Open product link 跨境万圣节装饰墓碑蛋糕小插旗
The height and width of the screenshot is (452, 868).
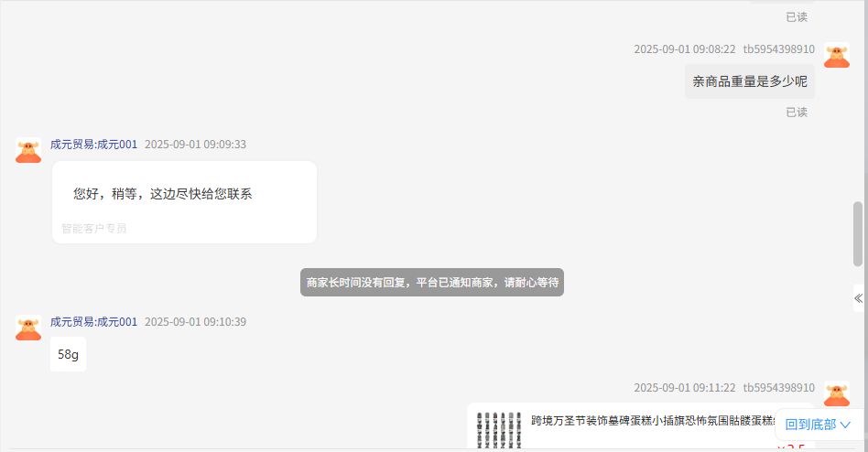click(652, 421)
